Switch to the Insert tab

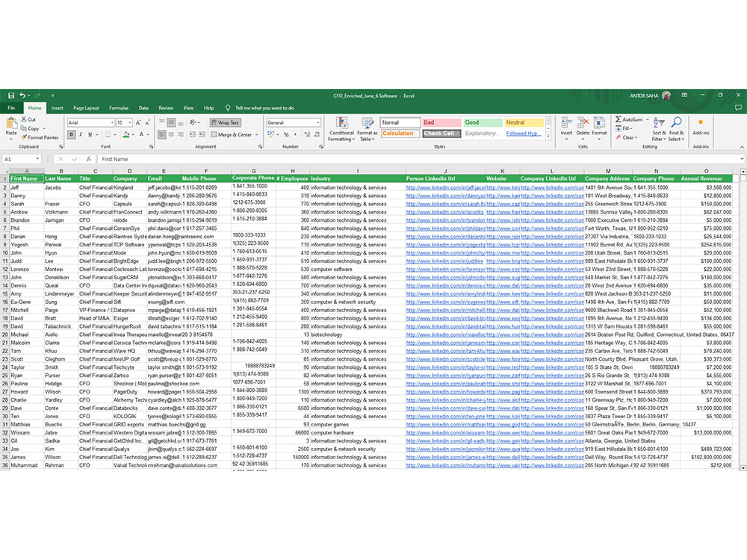pos(58,108)
